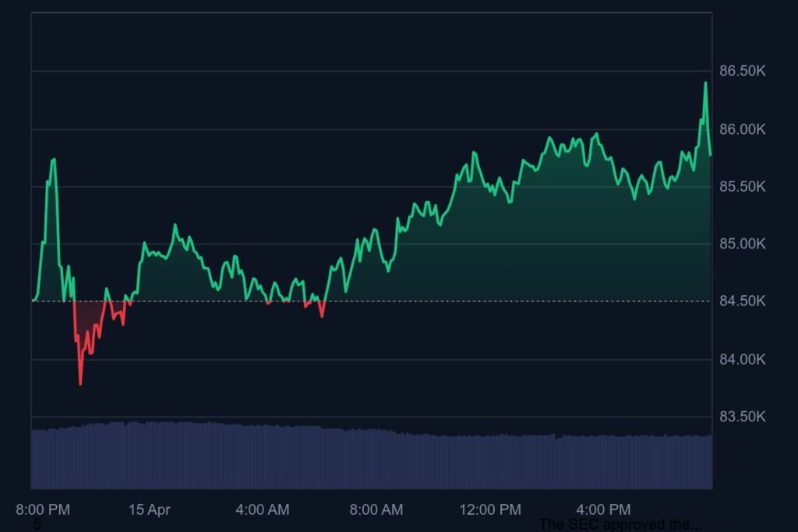Click the 83.50K price axis label
This screenshot has height=532, width=798.
click(742, 417)
